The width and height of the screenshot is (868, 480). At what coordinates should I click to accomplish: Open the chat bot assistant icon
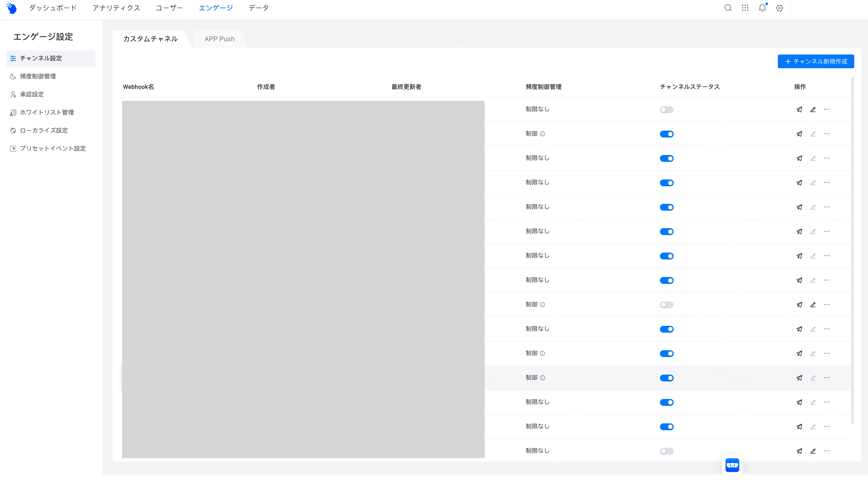[x=732, y=465]
